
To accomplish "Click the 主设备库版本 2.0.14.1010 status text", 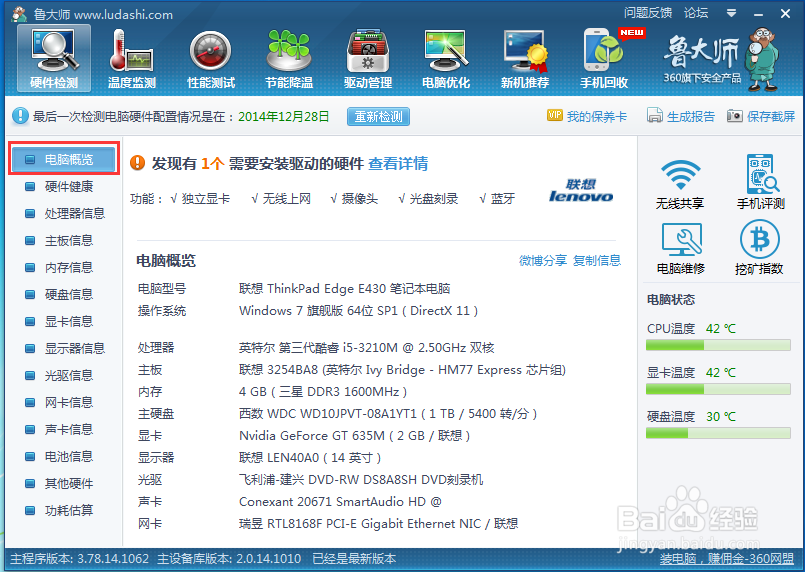I will 229,559.
